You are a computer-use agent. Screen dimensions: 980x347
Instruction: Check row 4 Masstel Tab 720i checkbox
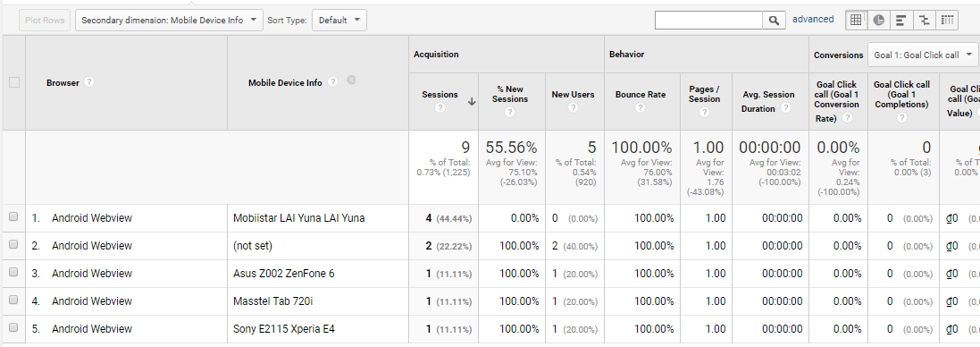point(13,300)
